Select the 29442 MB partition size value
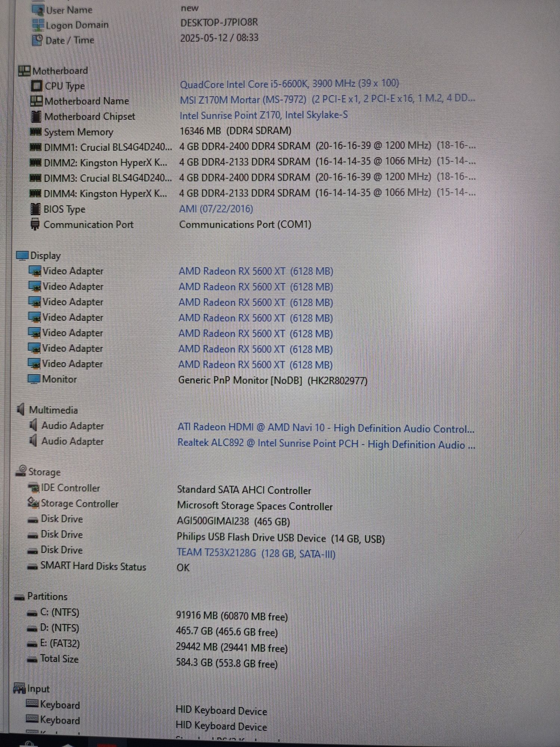The height and width of the screenshot is (747, 560). [x=231, y=648]
